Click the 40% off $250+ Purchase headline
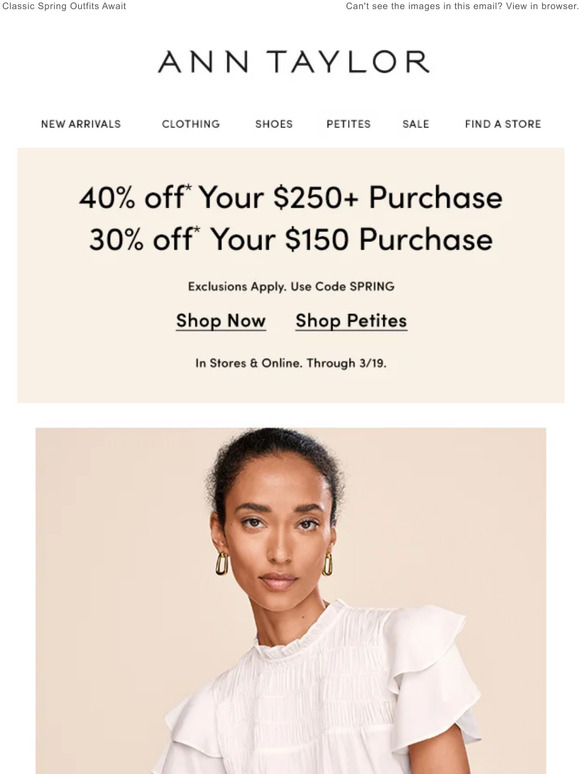Screen dimensions: 580x774 (x=291, y=197)
